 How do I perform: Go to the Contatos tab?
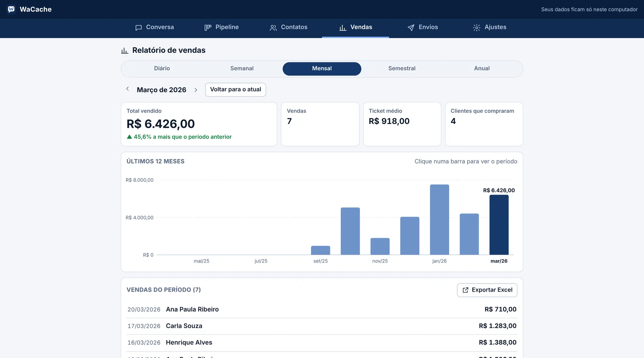point(289,27)
